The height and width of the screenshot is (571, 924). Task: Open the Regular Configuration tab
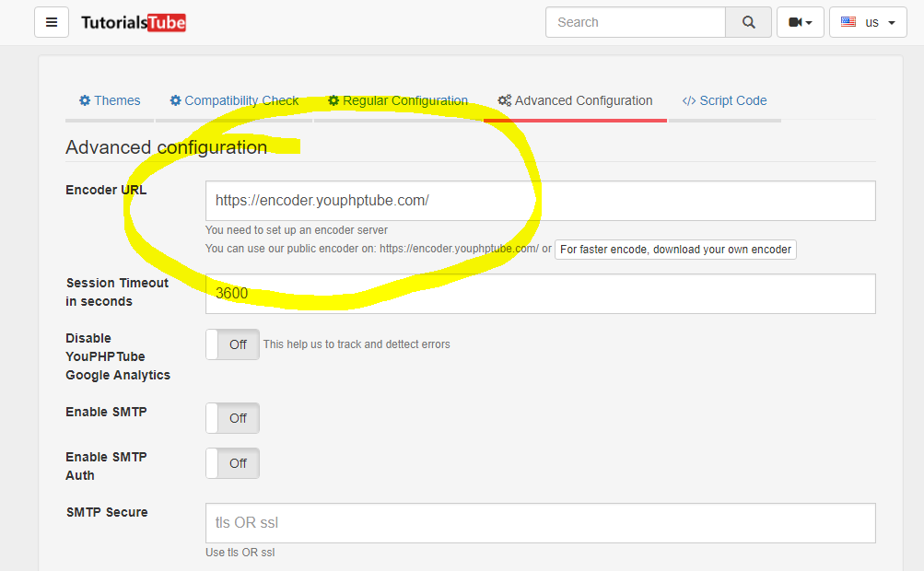(x=398, y=100)
